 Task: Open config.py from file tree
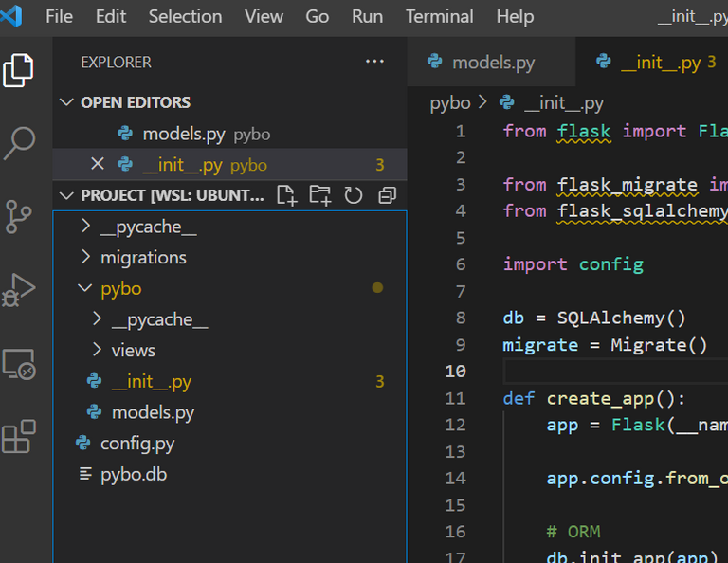coord(137,444)
